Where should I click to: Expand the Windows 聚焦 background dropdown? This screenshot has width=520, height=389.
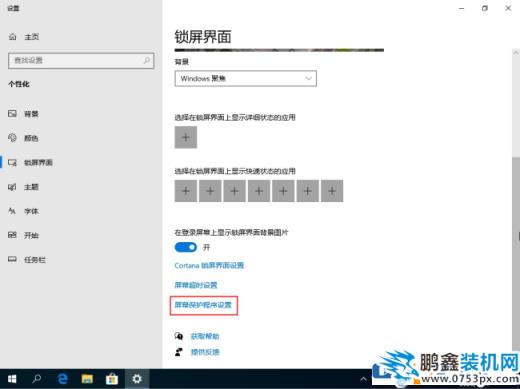246,79
